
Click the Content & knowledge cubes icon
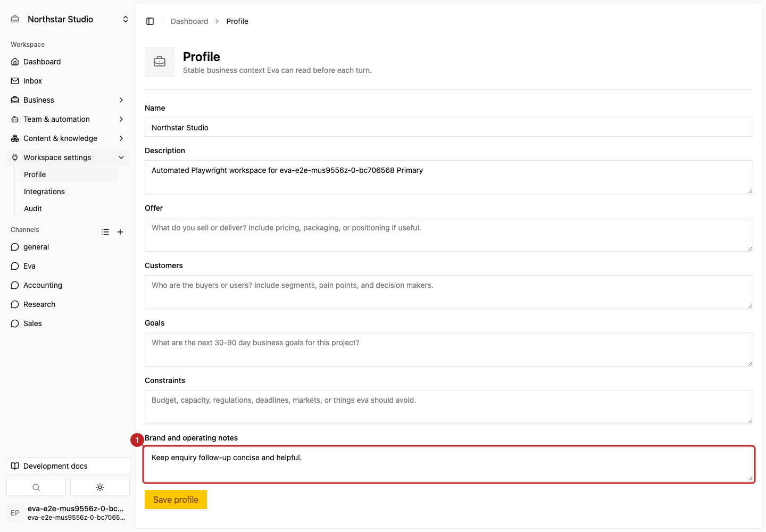15,138
